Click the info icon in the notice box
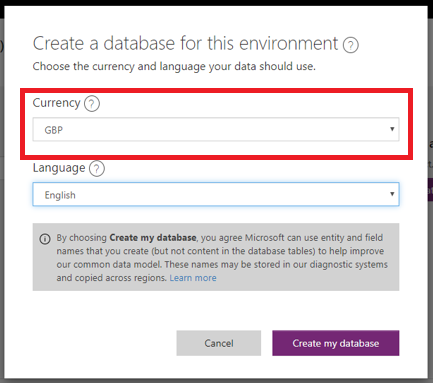This screenshot has height=383, width=433. 45,239
